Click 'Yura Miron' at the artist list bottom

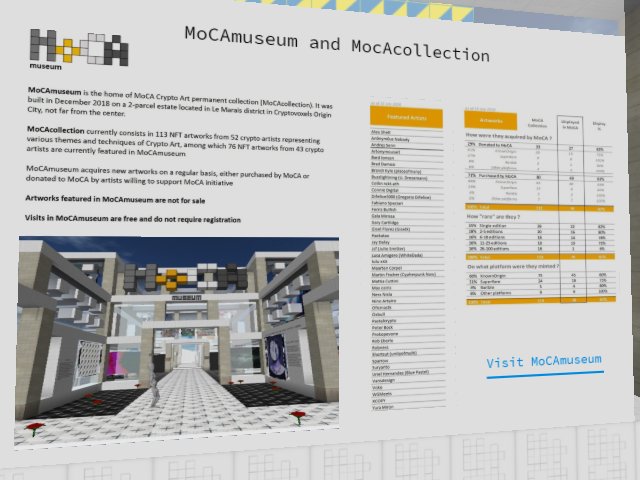pos(383,407)
